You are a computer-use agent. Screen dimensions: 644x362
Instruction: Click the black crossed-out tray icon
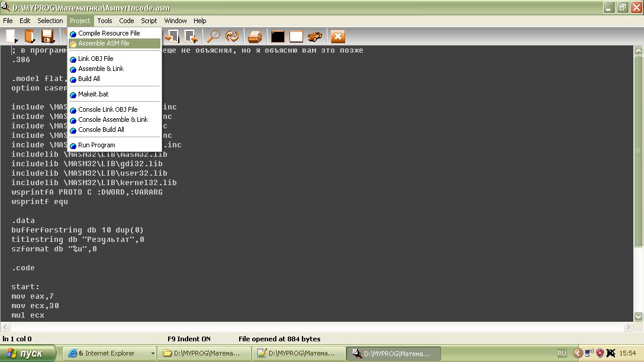611,353
